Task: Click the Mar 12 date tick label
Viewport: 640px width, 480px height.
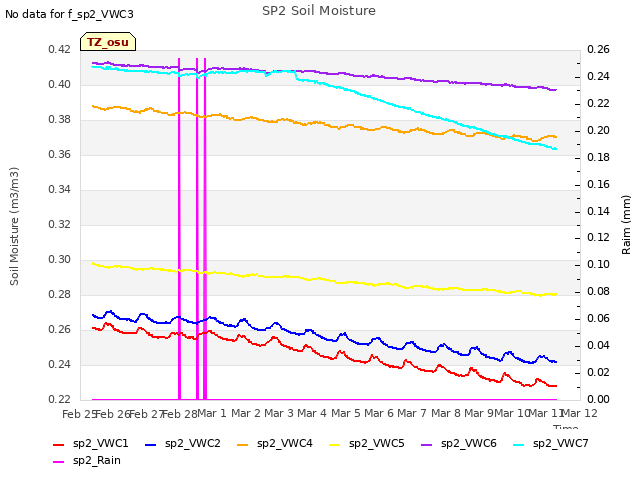Action: (580, 414)
